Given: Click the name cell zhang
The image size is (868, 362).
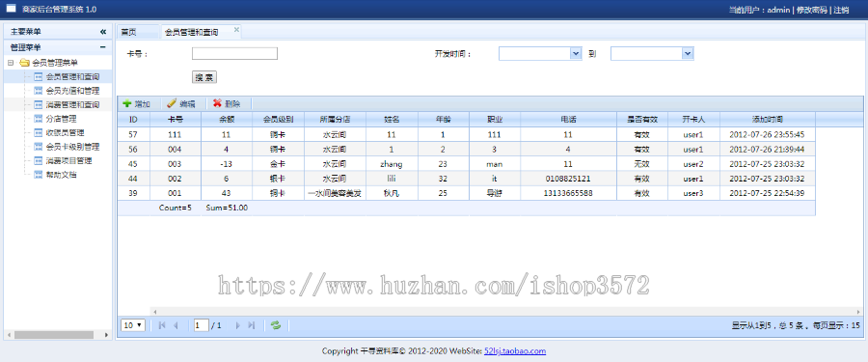Looking at the screenshot, I should pos(392,164).
